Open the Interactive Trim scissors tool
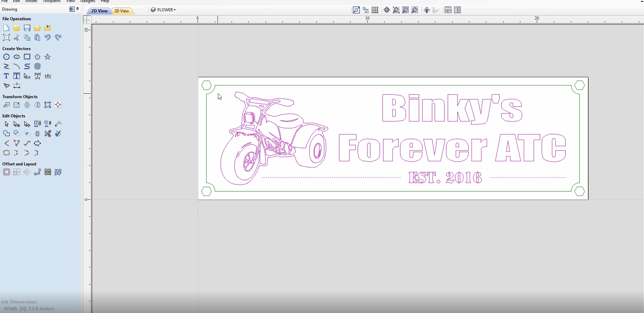Image resolution: width=644 pixels, height=313 pixels. (47, 134)
